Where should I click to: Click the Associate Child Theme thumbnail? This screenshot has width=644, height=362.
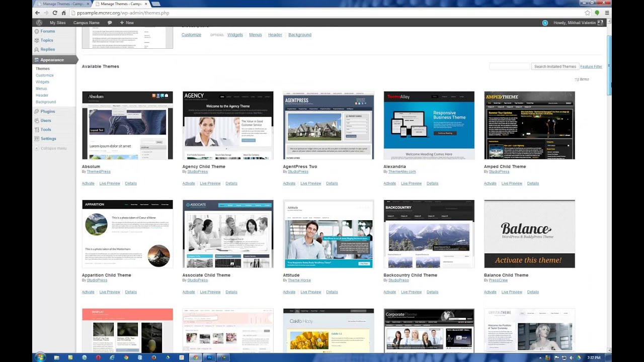coord(228,234)
